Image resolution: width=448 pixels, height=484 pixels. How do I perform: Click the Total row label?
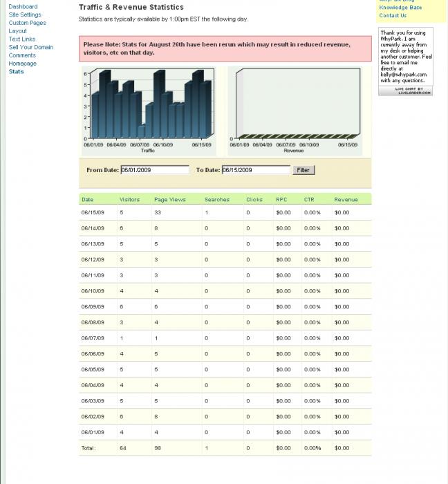[x=88, y=448]
